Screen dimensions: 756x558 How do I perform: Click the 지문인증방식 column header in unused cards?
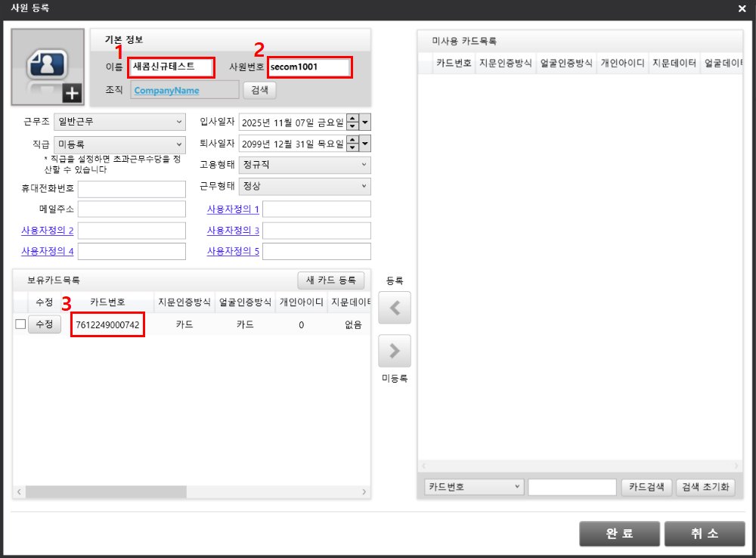(x=505, y=64)
